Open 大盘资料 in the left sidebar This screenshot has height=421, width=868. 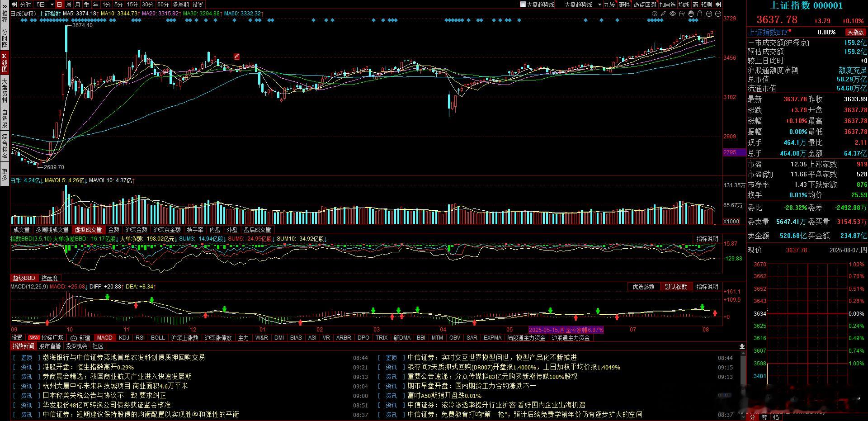[x=5, y=90]
